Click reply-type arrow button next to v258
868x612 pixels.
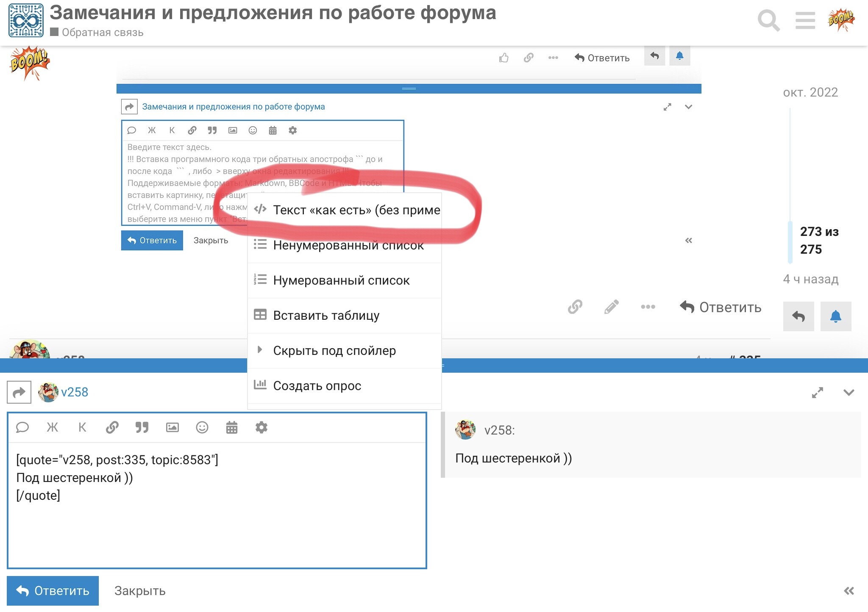click(x=19, y=393)
